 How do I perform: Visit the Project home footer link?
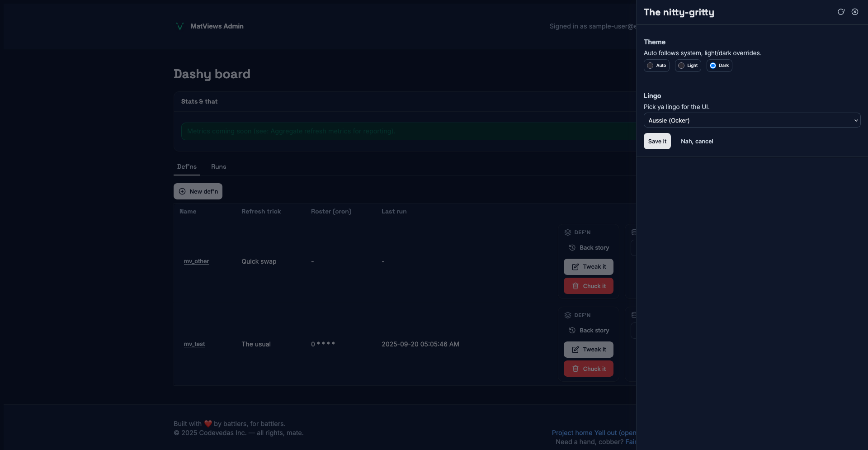(572, 433)
